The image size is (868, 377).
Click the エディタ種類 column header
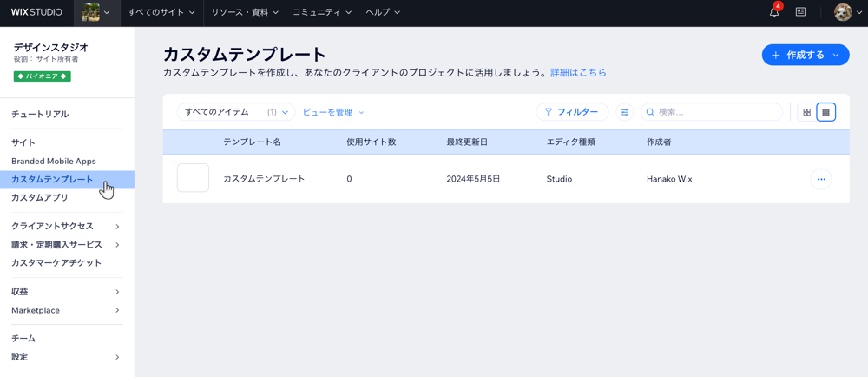point(571,142)
